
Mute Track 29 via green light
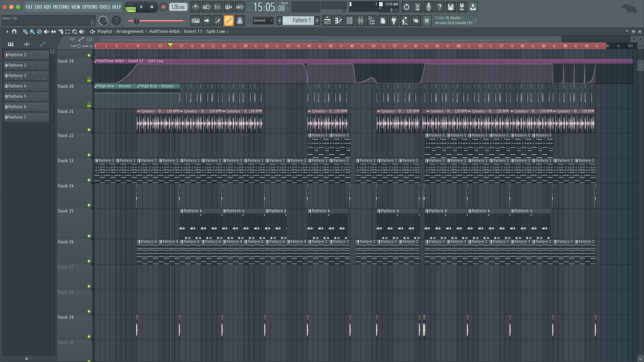point(89,337)
